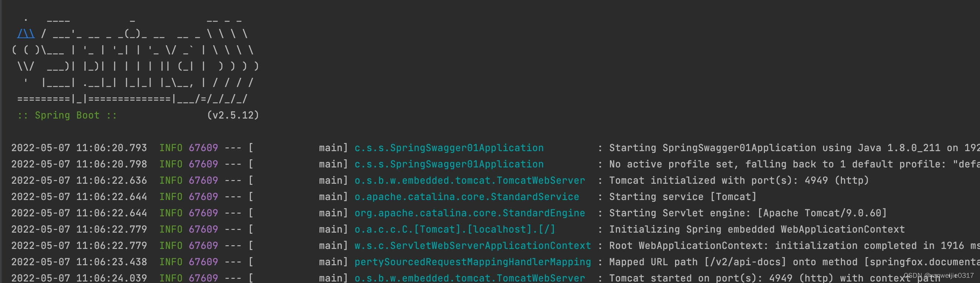980x283 pixels.
Task: Click logger o.apache.catalina.core.StandardService
Action: point(467,197)
